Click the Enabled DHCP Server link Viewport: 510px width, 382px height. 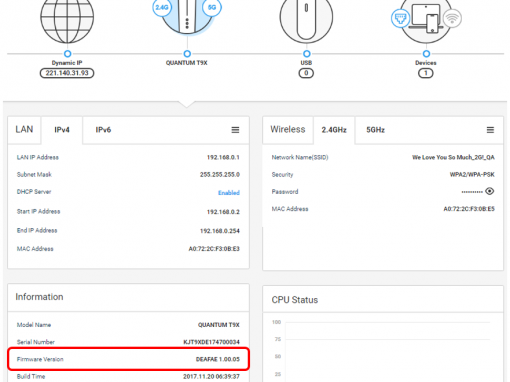229,193
